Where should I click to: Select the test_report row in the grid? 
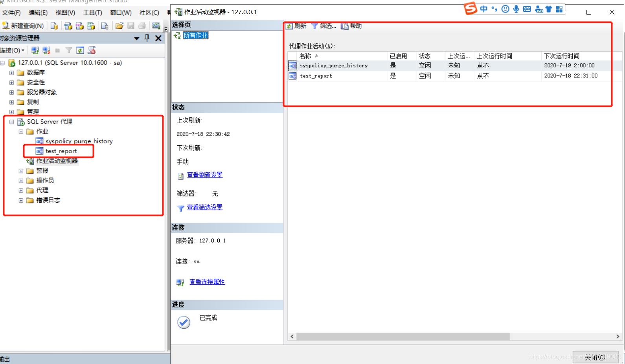pyautogui.click(x=455, y=76)
